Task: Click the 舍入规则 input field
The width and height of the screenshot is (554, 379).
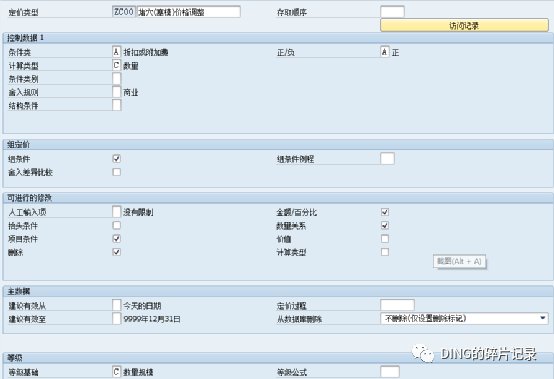Action: coord(117,92)
